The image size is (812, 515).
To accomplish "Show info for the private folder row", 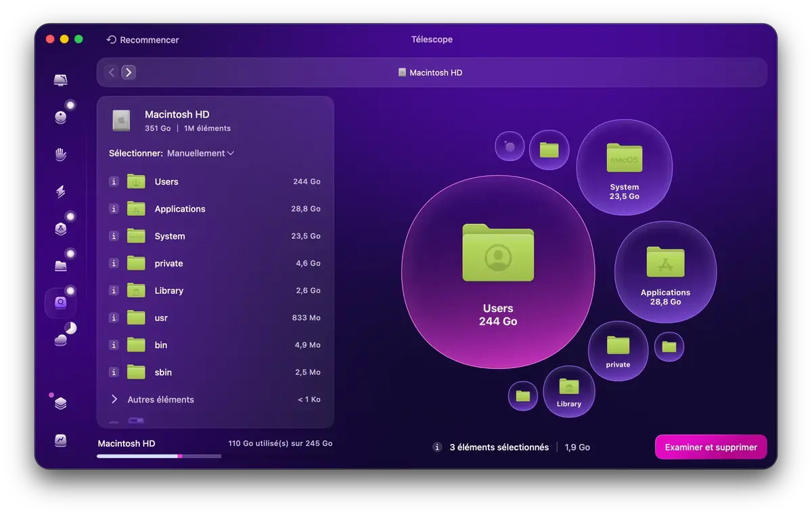I will (x=114, y=263).
